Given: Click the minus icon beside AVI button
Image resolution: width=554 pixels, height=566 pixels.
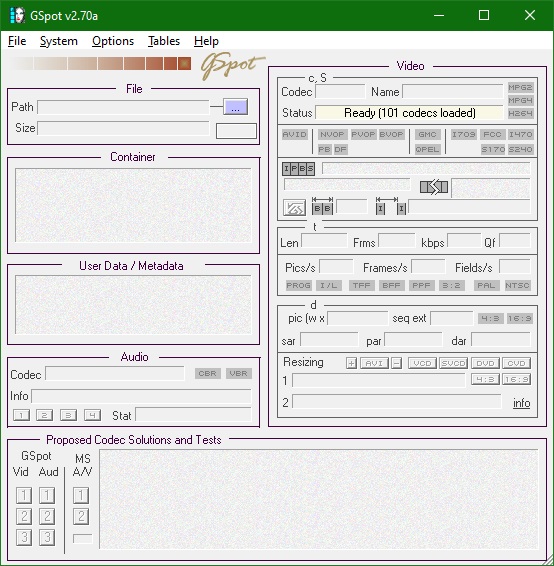Looking at the screenshot, I should pos(396,363).
